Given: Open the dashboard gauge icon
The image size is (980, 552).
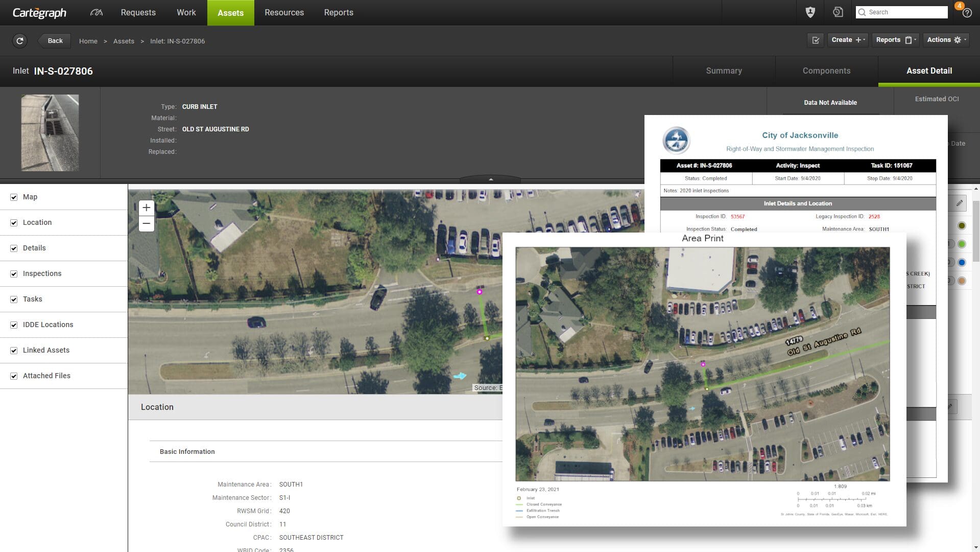Looking at the screenshot, I should tap(96, 12).
